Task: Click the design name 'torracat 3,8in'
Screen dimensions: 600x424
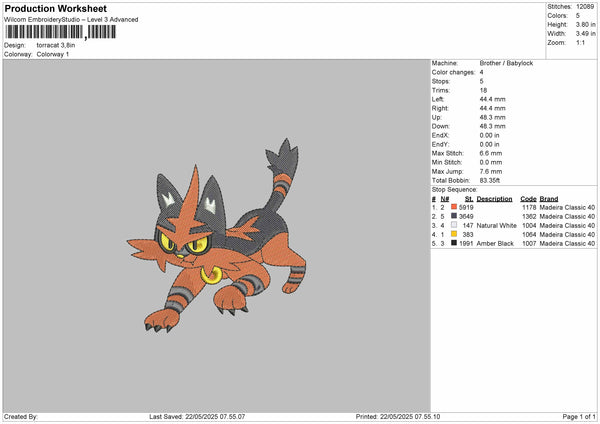Action: (56, 45)
